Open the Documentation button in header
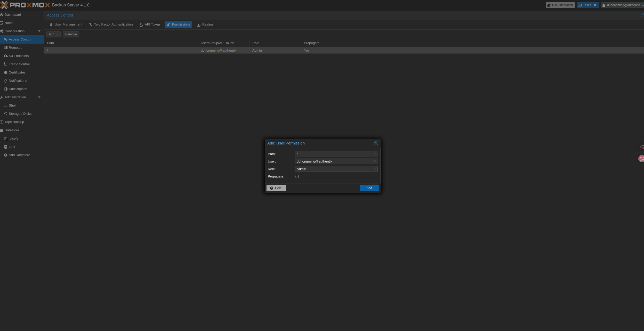 [560, 5]
